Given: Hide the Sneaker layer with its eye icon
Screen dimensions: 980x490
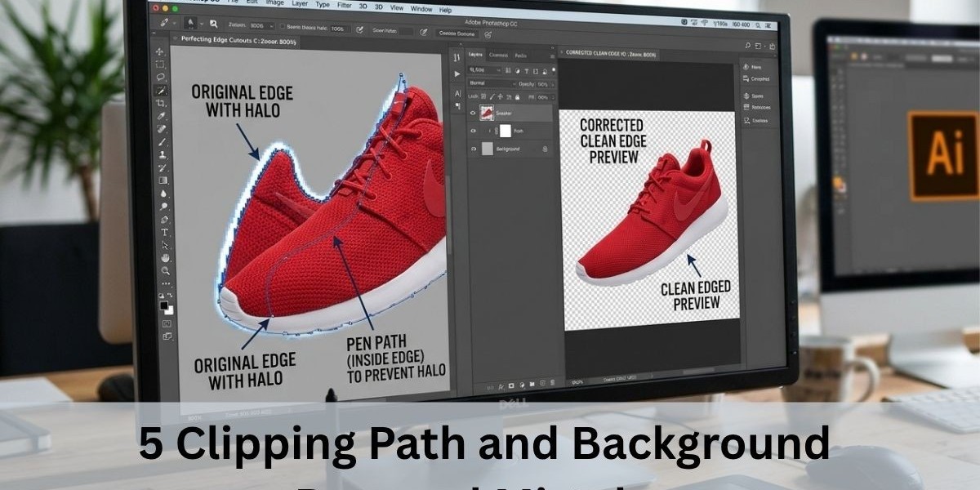Looking at the screenshot, I should [473, 113].
